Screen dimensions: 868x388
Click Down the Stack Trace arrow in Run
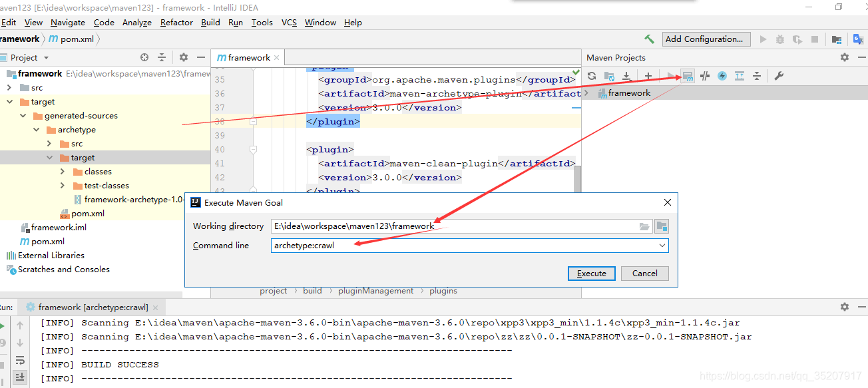pyautogui.click(x=21, y=342)
